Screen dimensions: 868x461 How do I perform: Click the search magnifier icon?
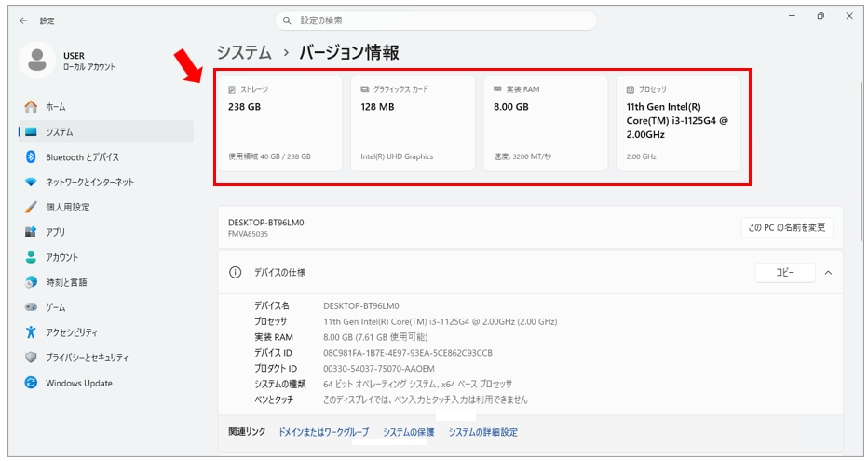tap(287, 20)
